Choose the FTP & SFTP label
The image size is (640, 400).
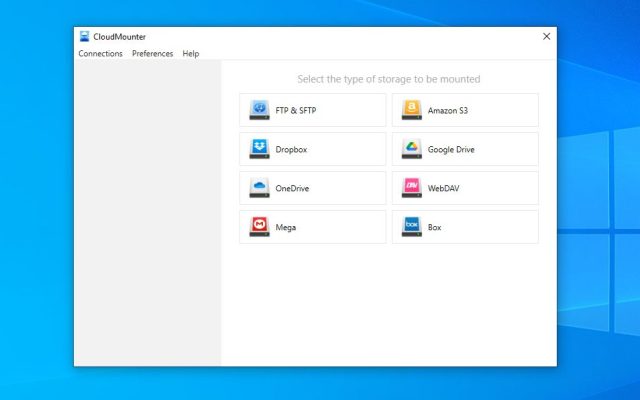tap(296, 110)
